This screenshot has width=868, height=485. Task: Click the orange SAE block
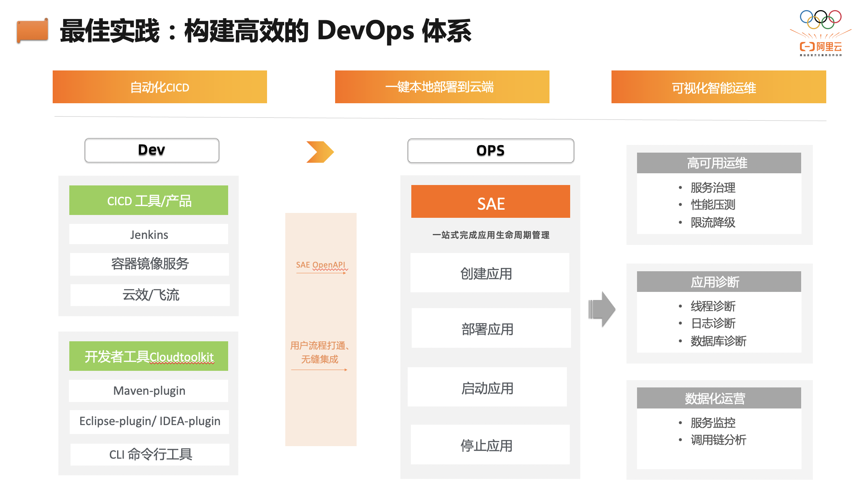[x=490, y=202]
